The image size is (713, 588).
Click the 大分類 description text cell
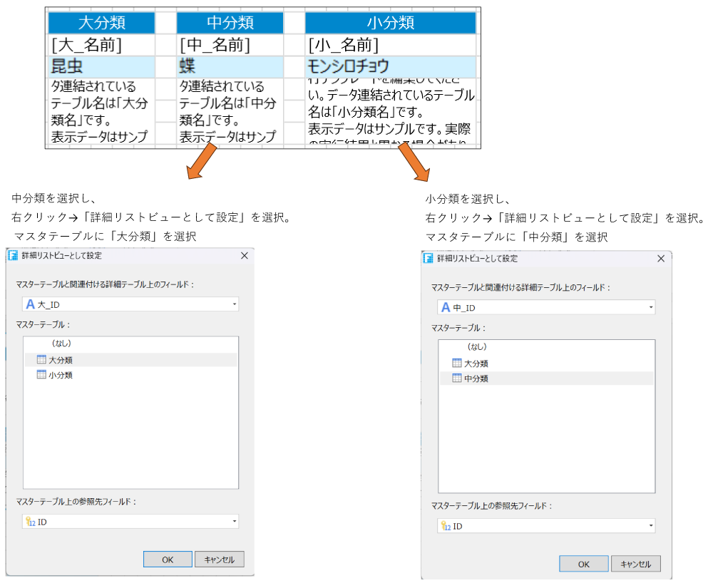pyautogui.click(x=102, y=111)
